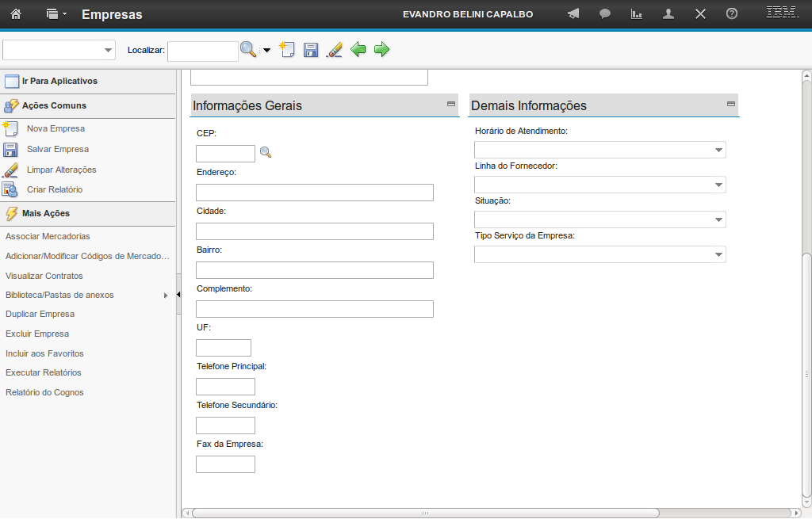Collapse the left side navigation panel

tap(178, 295)
